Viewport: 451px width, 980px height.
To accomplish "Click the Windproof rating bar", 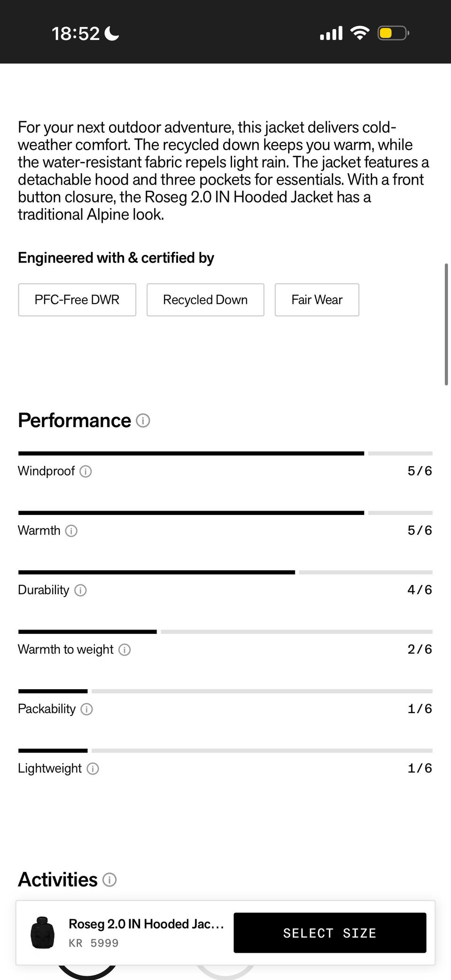I will [x=225, y=453].
